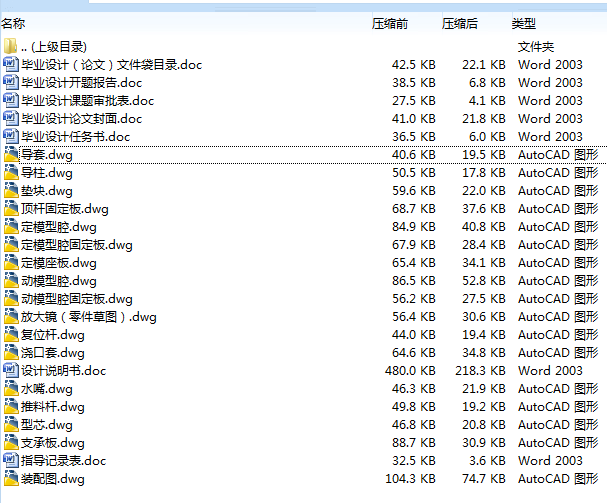Viewport: 607px width, 503px height.
Task: Click AutoCAD icon of 定模型腔固定板.dwg
Action: [x=11, y=244]
